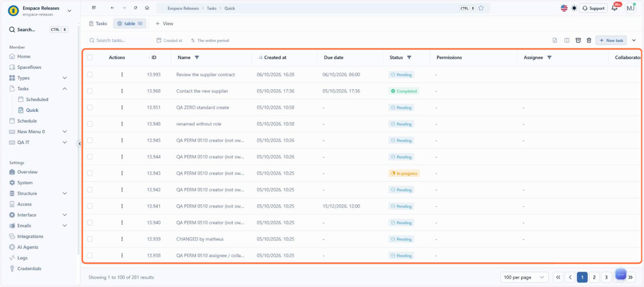Expand the Types section
Image resolution: width=644 pixels, height=287 pixels.
click(x=65, y=78)
